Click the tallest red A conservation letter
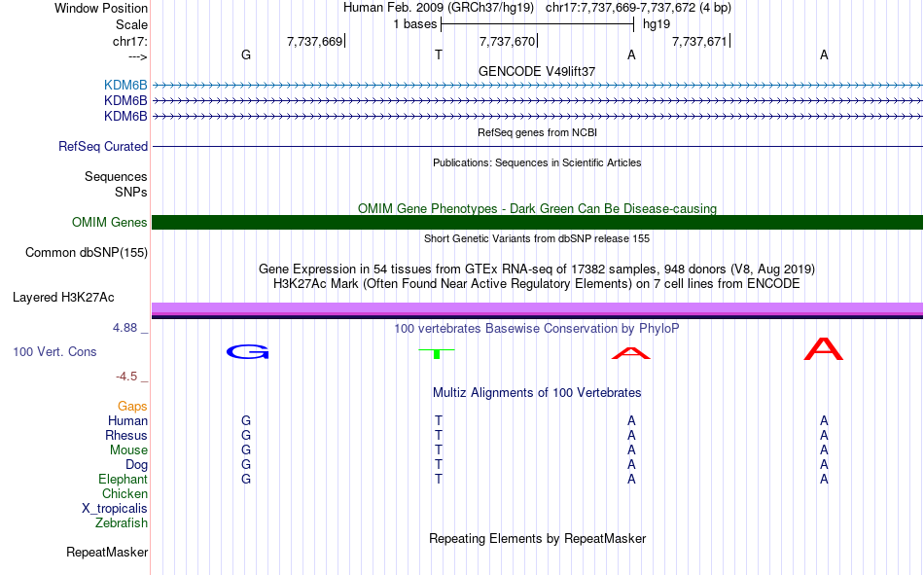The width and height of the screenshot is (924, 575). (823, 348)
